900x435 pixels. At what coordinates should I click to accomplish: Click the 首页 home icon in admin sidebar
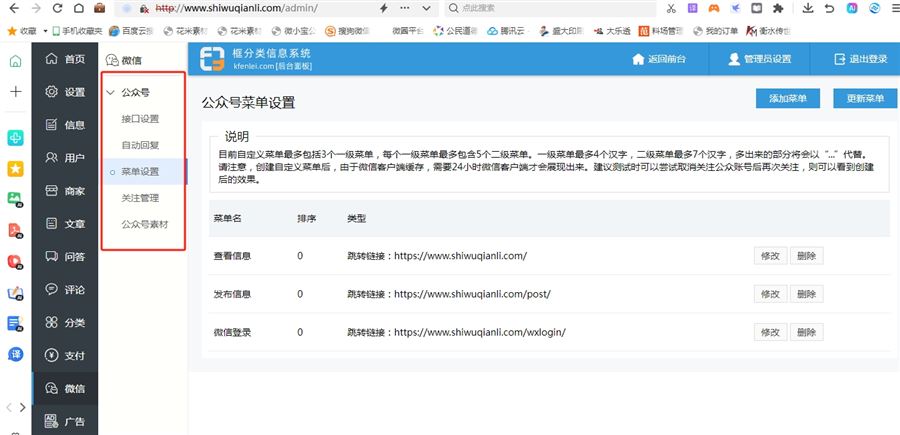[x=52, y=59]
